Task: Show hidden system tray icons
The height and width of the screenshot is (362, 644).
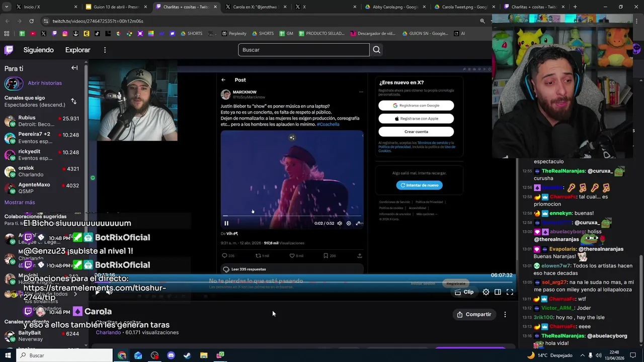Action: (582, 355)
